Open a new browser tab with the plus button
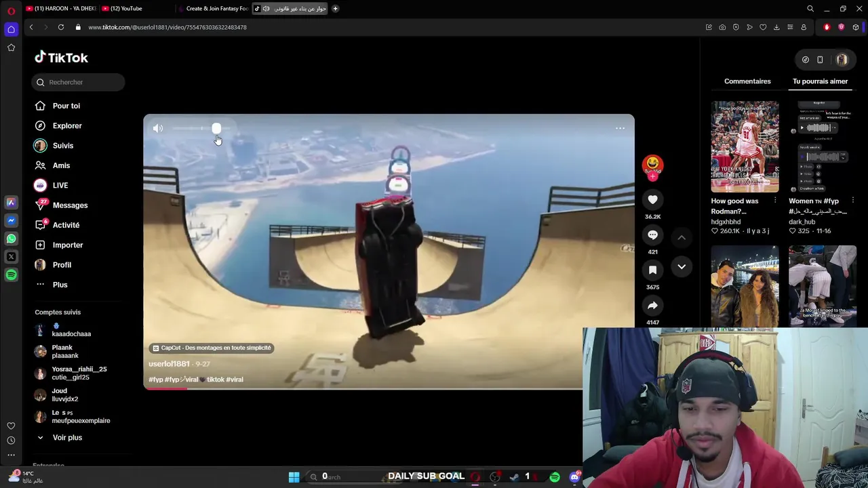The width and height of the screenshot is (868, 488). coord(335,9)
